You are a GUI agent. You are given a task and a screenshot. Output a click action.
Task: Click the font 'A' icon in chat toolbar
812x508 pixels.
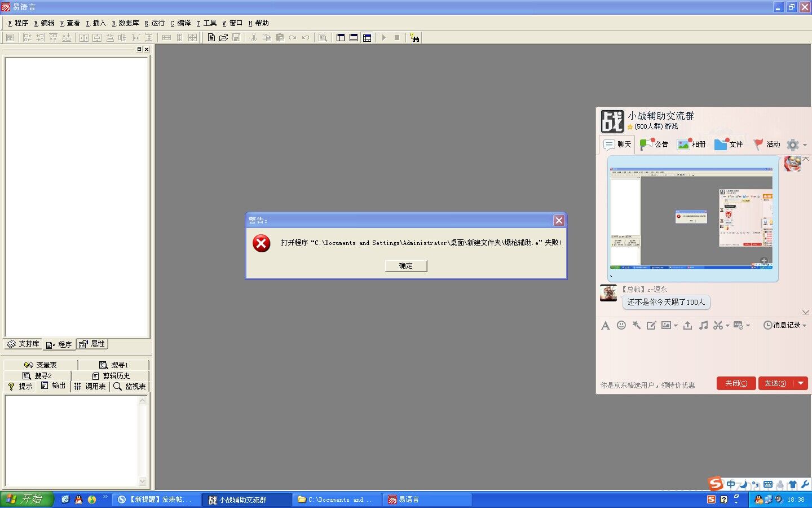[605, 325]
